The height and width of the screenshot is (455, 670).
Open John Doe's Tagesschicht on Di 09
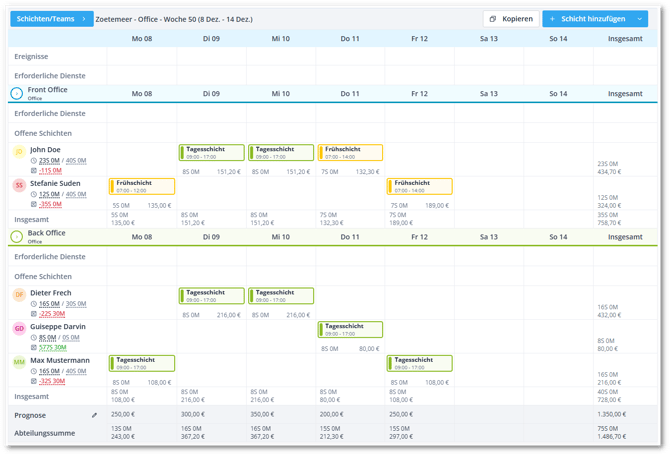point(211,153)
